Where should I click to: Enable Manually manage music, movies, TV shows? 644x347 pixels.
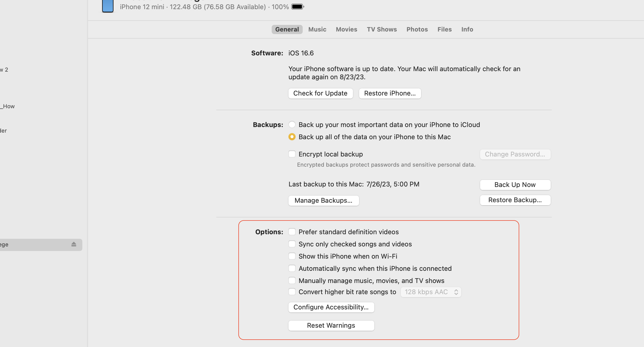[x=292, y=280]
